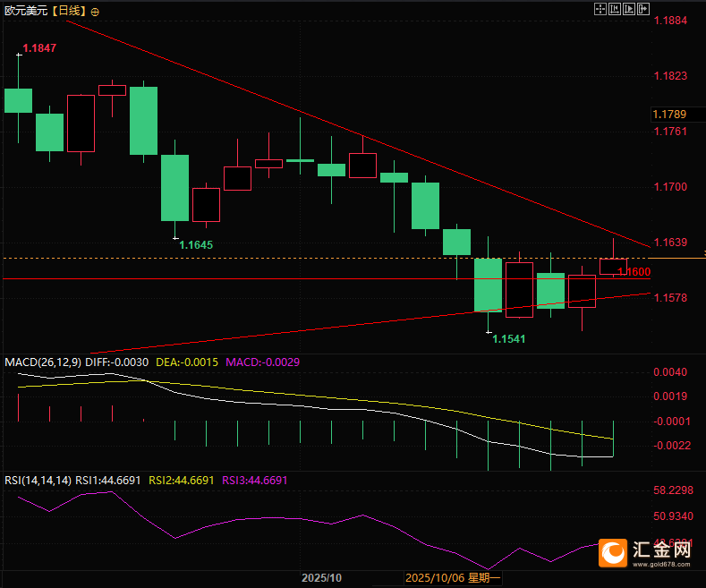Click the 1.1884 price axis value
This screenshot has width=706, height=588.
tap(670, 21)
